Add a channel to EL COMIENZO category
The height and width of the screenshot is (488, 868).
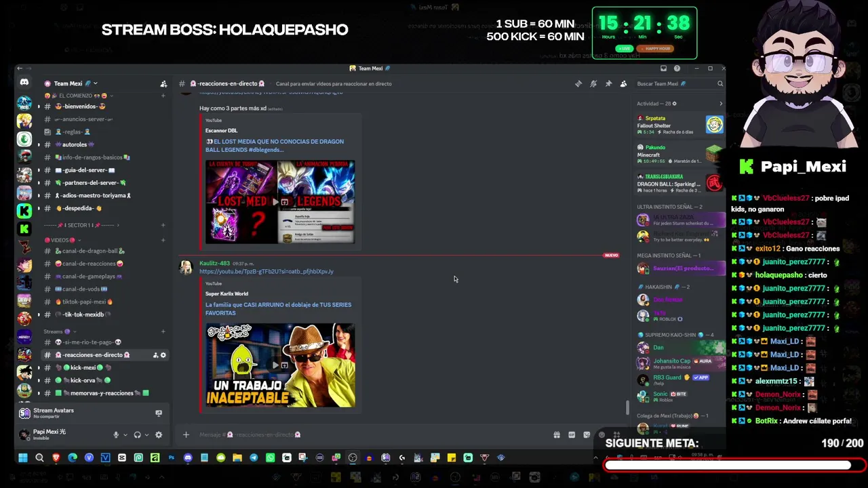163,96
